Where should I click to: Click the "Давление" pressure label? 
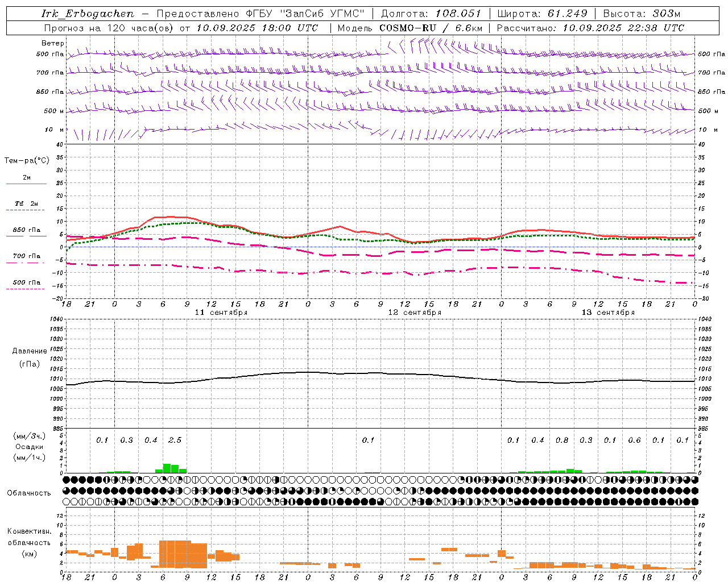click(x=29, y=351)
